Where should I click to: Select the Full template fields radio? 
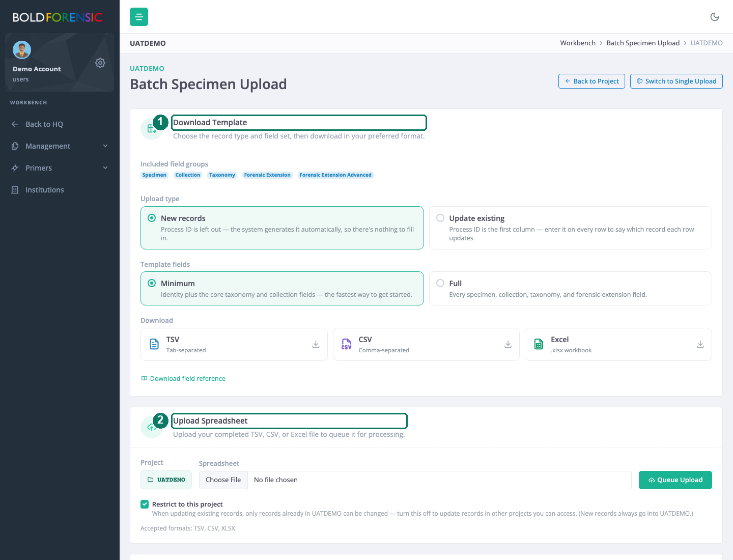(x=440, y=283)
